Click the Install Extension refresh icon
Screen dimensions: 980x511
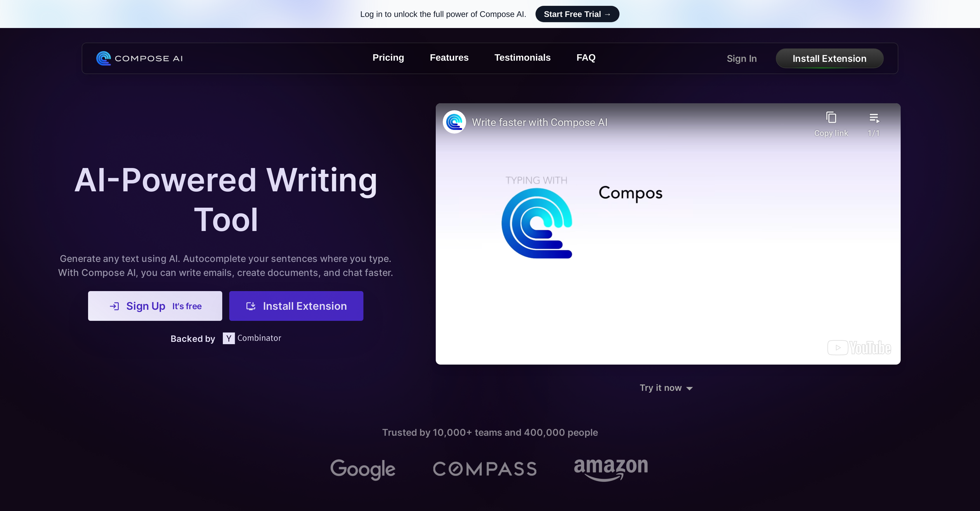251,305
